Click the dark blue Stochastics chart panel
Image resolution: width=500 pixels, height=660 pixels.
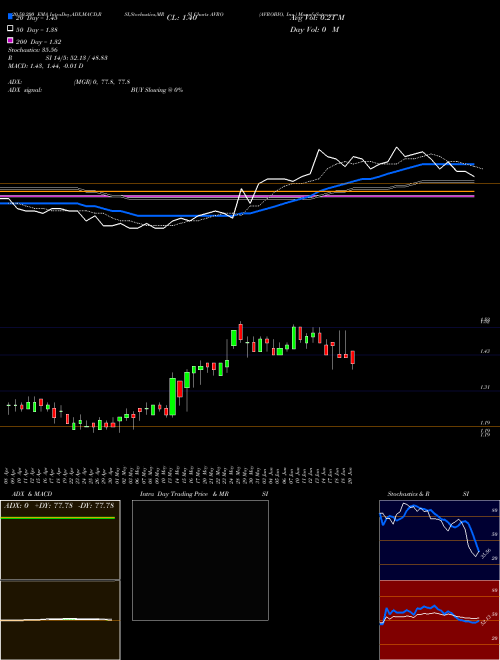pos(439,540)
